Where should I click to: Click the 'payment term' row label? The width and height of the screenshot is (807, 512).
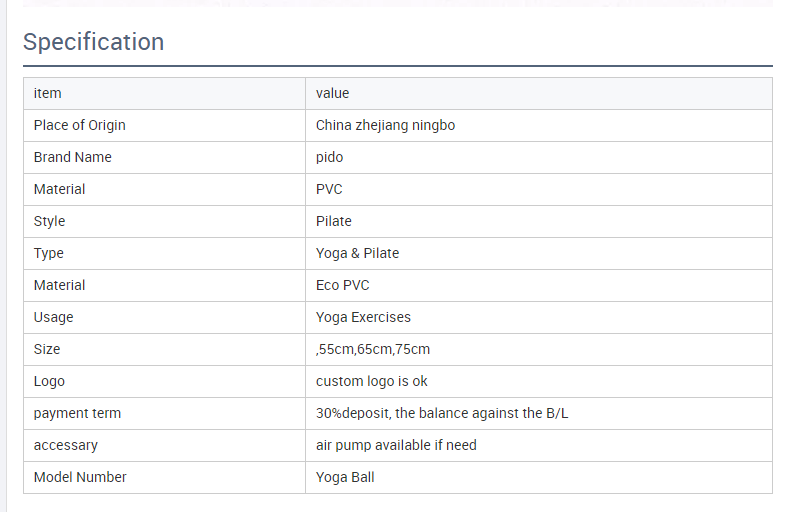pyautogui.click(x=77, y=413)
